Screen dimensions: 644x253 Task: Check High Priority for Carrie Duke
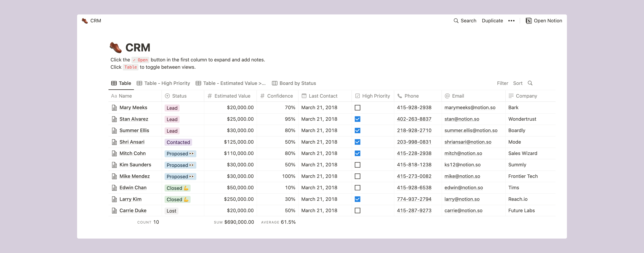point(357,210)
